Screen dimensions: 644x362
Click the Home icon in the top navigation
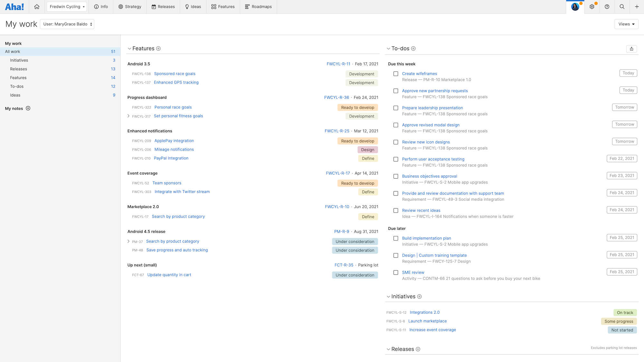(x=37, y=6)
